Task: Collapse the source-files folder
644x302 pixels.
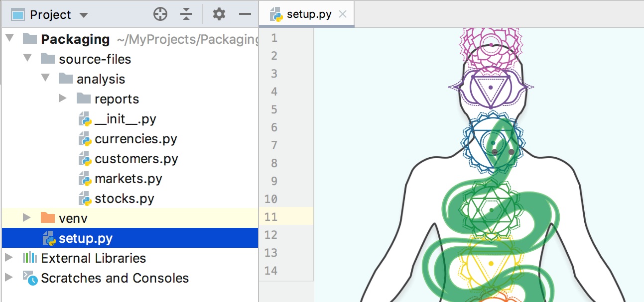Action: coord(27,59)
